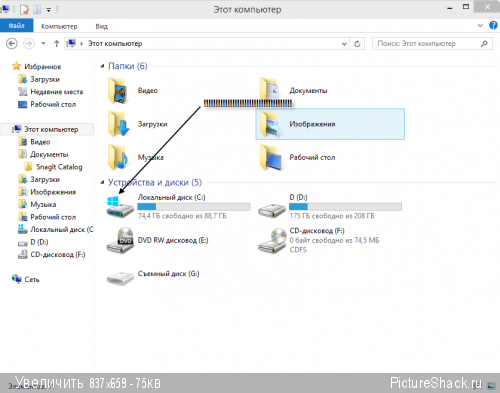This screenshot has height=393, width=500.
Task: Click the D: drive usage bar
Action: (x=345, y=207)
